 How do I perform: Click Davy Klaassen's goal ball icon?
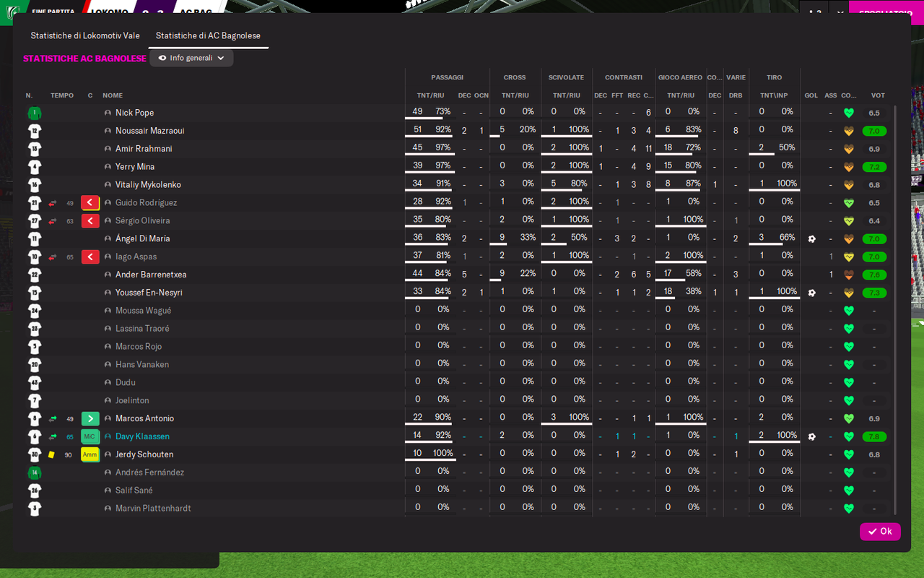click(x=811, y=436)
